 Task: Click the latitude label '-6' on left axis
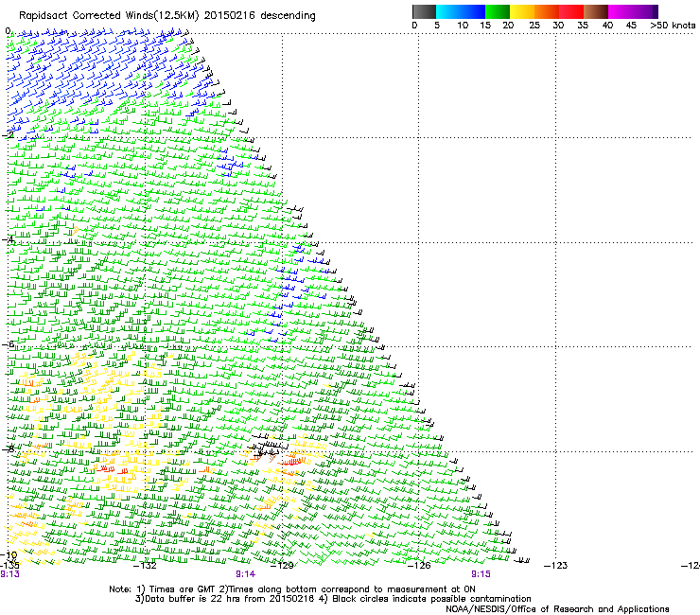coord(8,344)
